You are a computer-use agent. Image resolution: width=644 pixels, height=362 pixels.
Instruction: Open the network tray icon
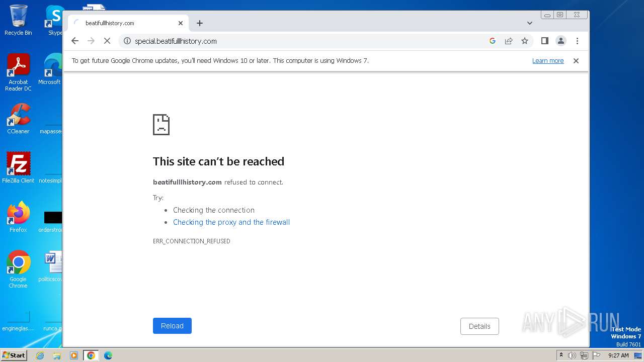point(584,355)
